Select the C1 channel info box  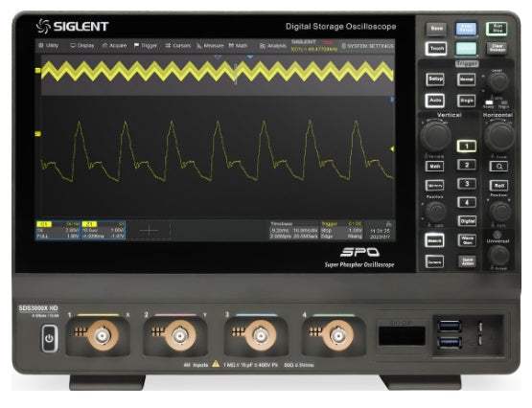point(58,230)
